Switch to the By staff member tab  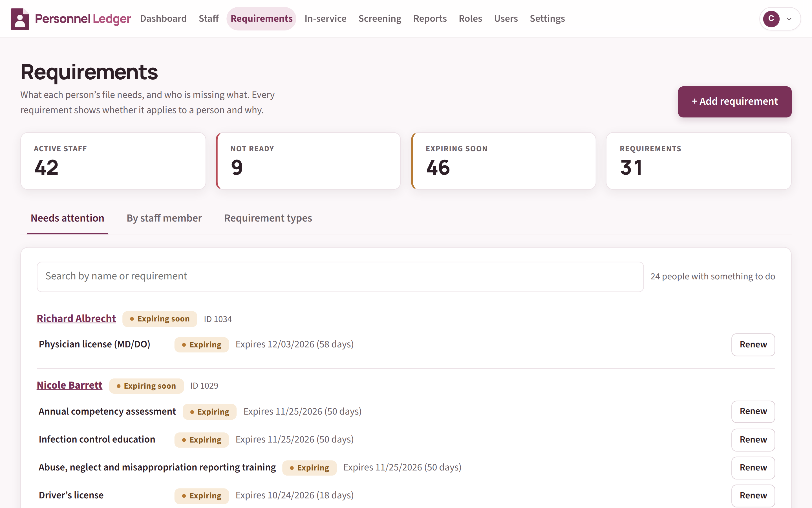click(164, 218)
